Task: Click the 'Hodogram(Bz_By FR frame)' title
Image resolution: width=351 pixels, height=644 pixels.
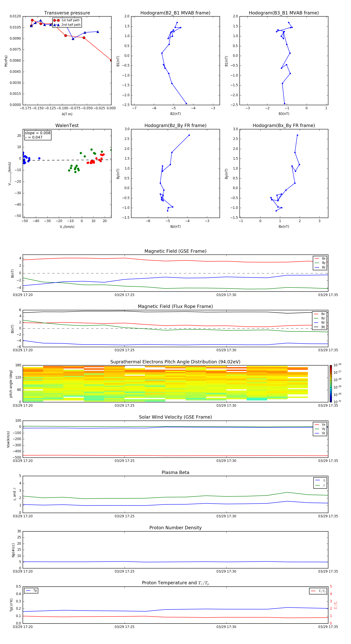Action: [x=175, y=125]
